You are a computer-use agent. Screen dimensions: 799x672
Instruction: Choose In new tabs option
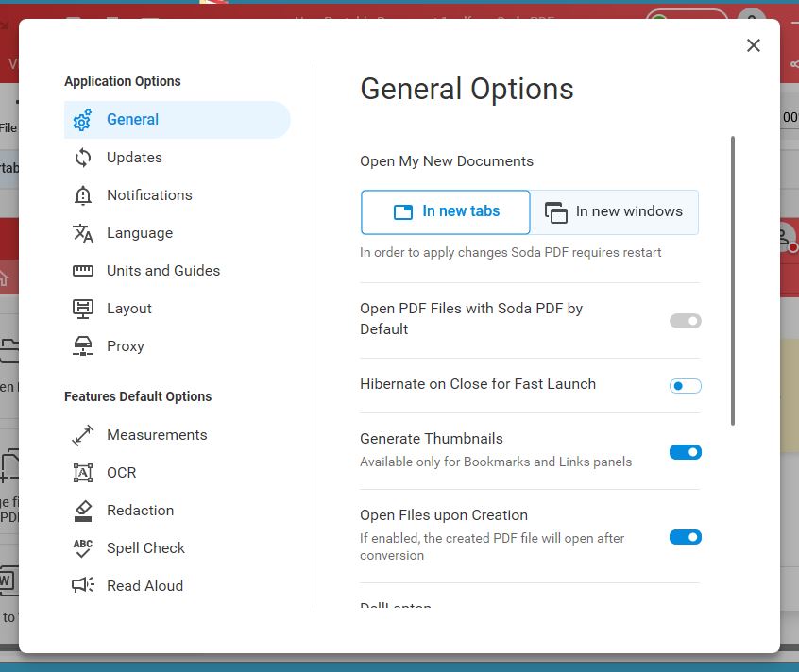pos(446,212)
